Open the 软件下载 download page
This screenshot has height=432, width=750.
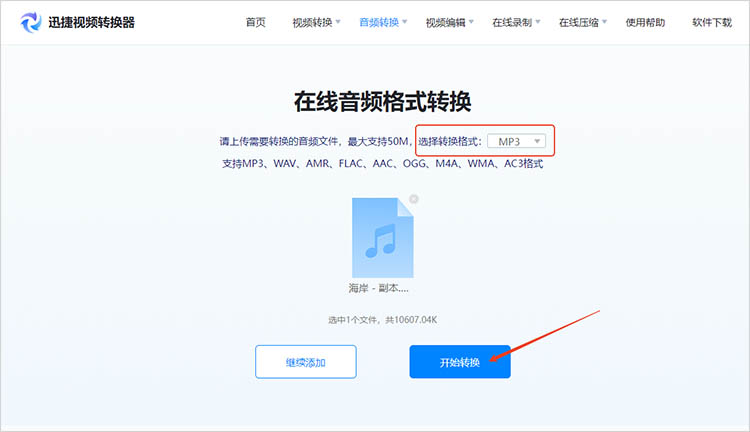(x=712, y=22)
